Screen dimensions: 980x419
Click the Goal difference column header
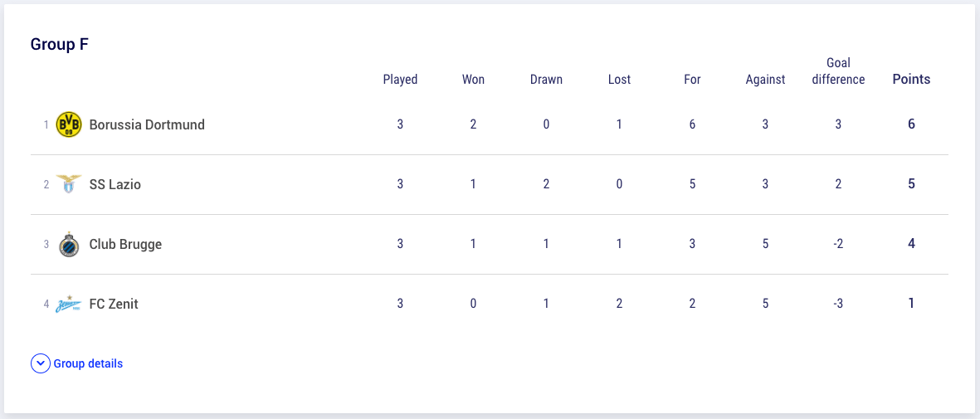[x=838, y=71]
